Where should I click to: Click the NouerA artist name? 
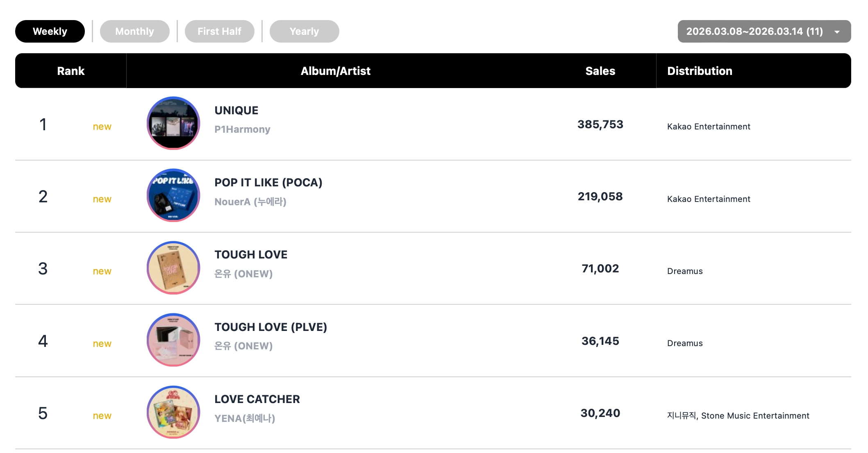[250, 202]
